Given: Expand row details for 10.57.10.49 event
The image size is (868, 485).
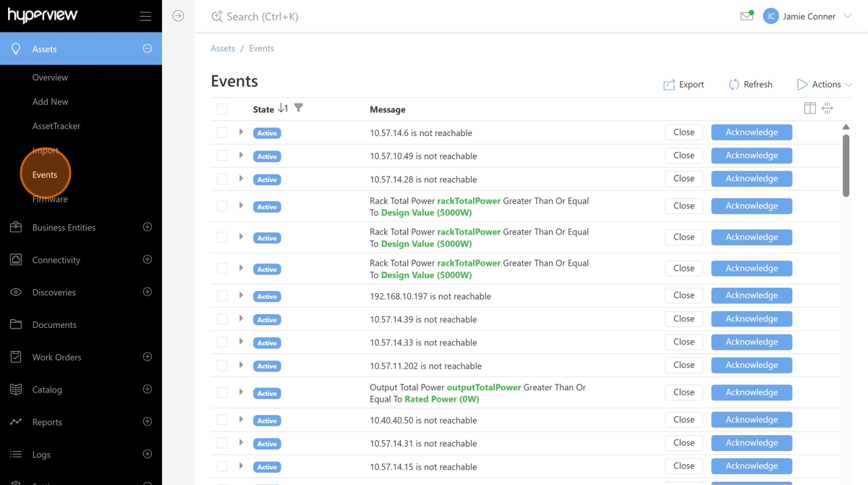Looking at the screenshot, I should click(x=241, y=156).
